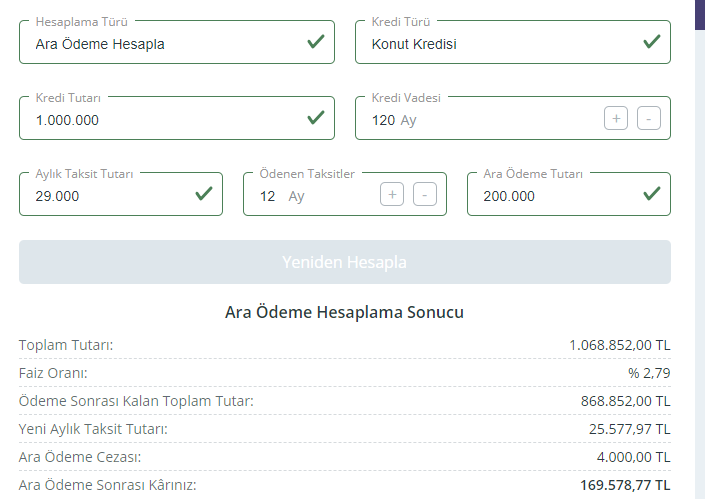Click the checkmark in Ara Ödeme Tutarı field
The image size is (705, 499).
pyautogui.click(x=652, y=194)
